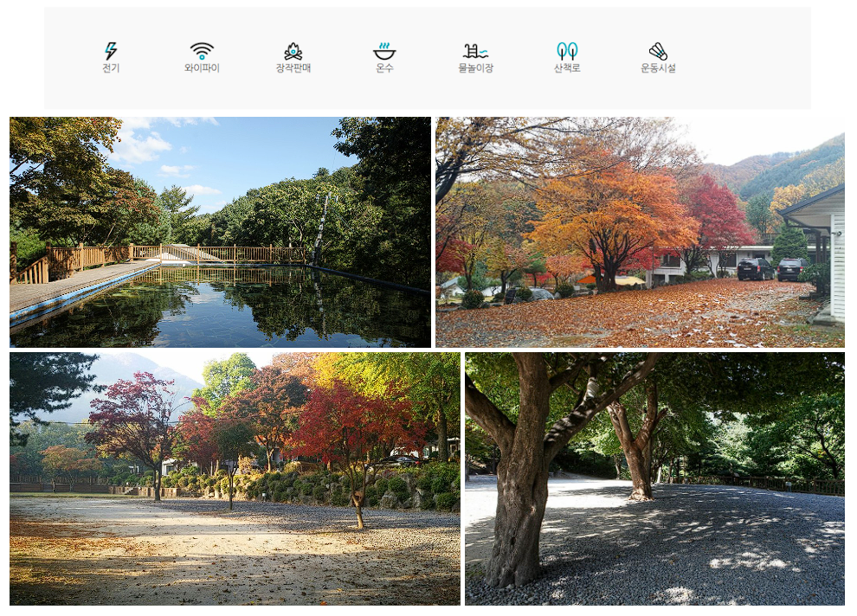Screen dimensions: 857x616
Task: Select the 산책로 label text
Action: pos(567,68)
